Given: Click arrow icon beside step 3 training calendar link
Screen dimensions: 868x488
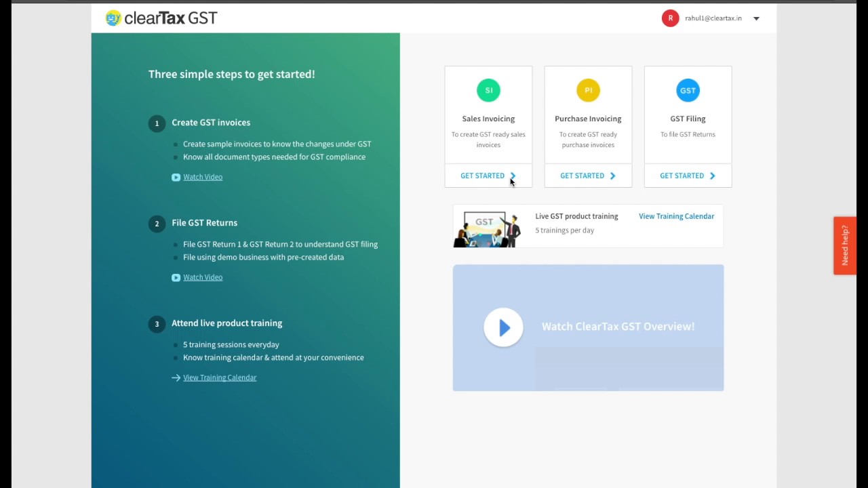Looking at the screenshot, I should tap(176, 378).
